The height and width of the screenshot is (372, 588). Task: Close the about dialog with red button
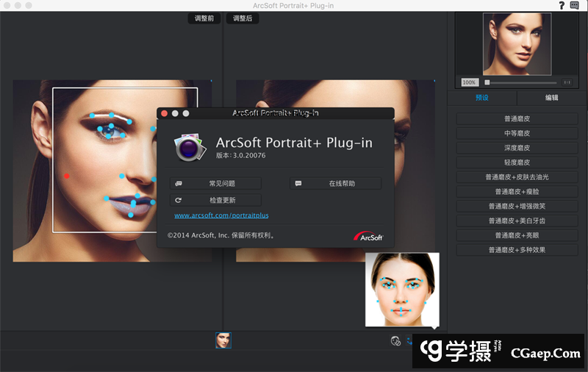pos(164,113)
